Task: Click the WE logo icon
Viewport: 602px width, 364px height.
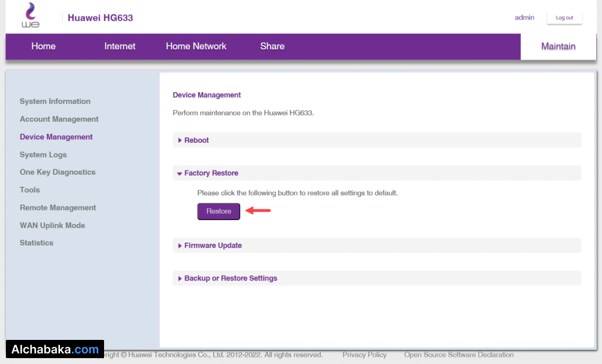Action: click(x=30, y=16)
